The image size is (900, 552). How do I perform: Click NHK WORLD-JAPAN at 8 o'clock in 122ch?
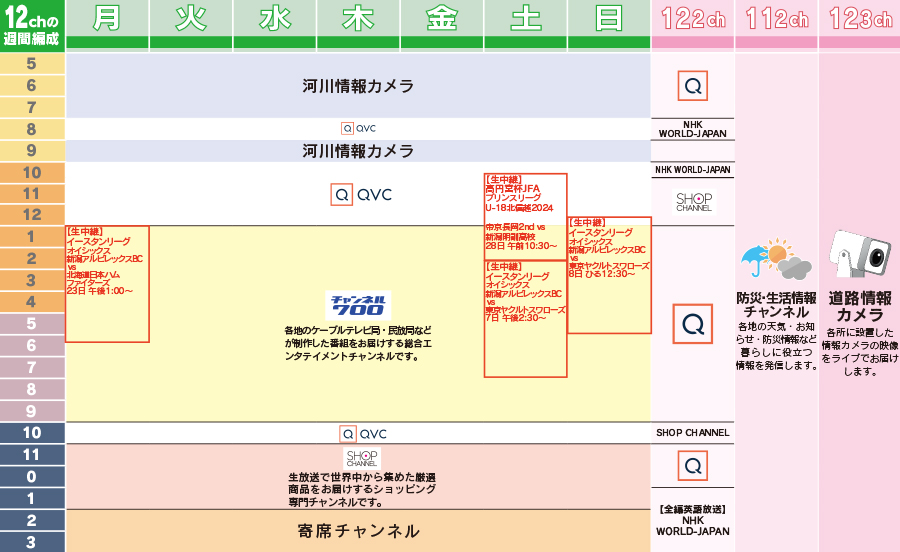pos(692,129)
